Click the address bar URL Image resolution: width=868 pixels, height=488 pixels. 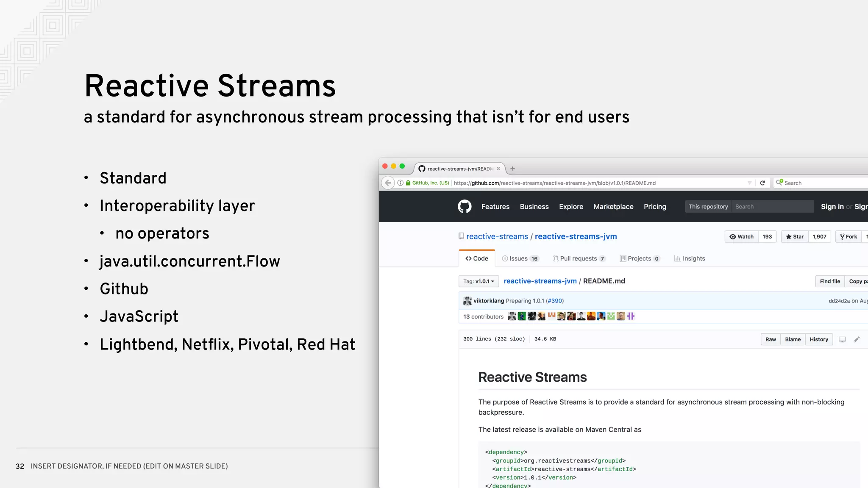(555, 183)
